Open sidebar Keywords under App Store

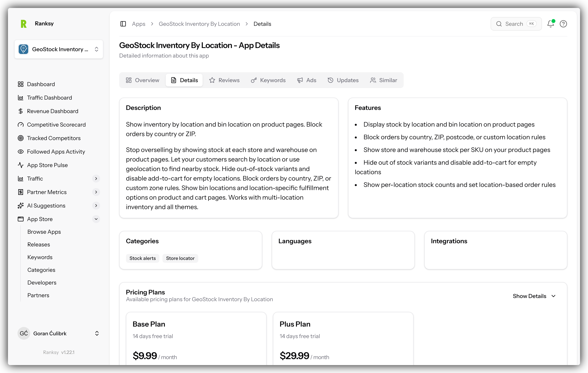[x=40, y=257]
